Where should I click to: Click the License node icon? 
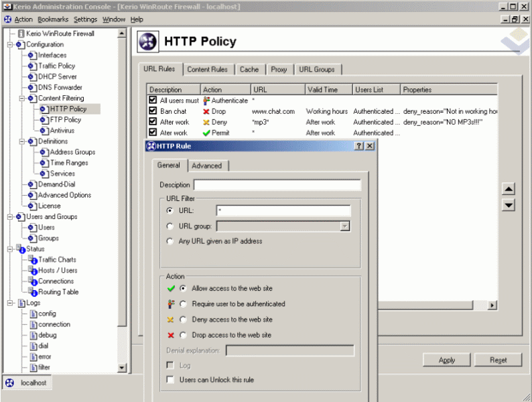[x=32, y=206]
